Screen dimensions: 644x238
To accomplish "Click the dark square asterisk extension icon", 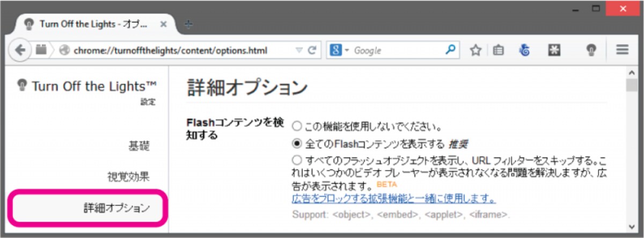I will click(x=553, y=51).
